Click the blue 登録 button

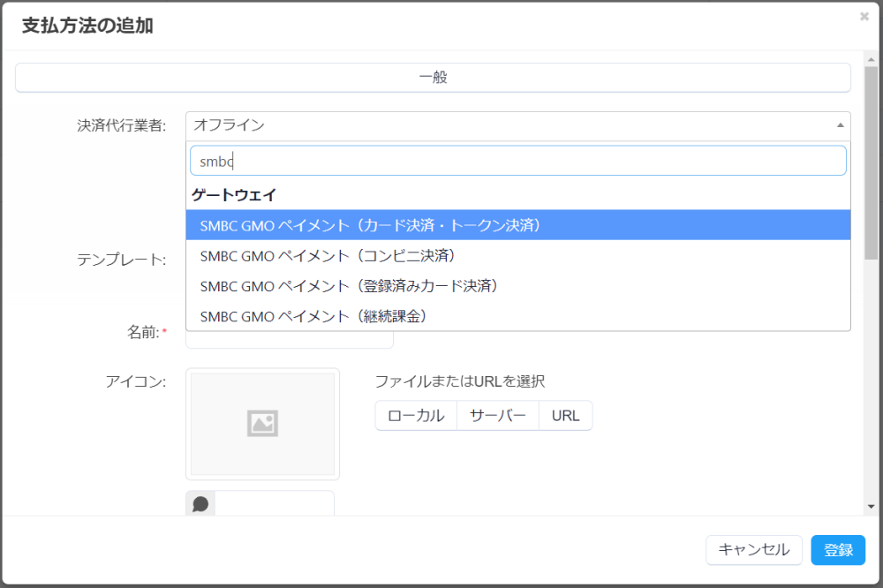coord(838,550)
